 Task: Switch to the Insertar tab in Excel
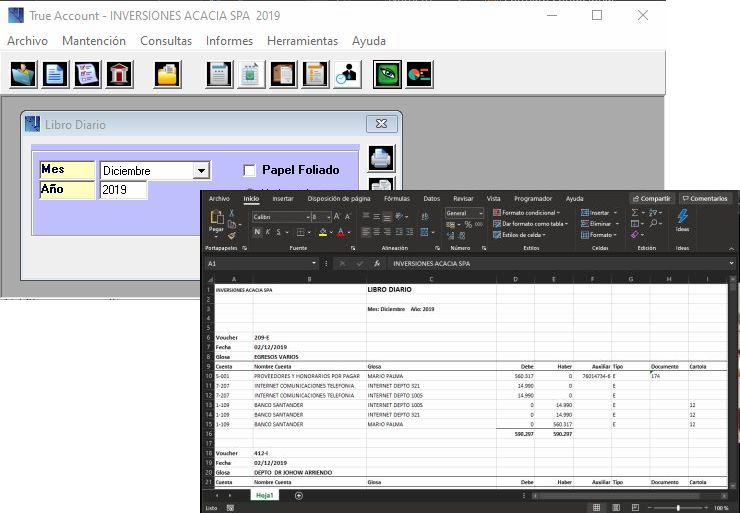coord(283,199)
